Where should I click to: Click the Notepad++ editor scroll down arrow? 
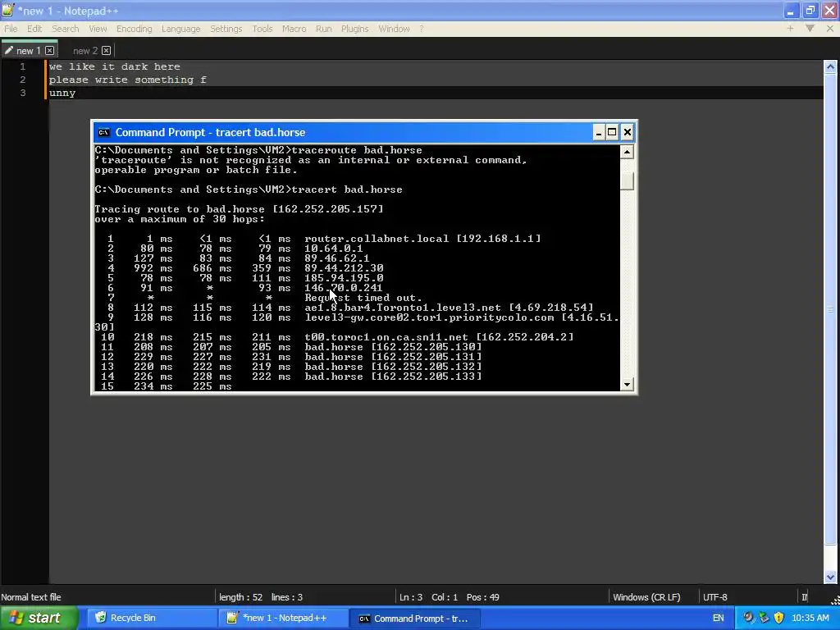pyautogui.click(x=830, y=577)
